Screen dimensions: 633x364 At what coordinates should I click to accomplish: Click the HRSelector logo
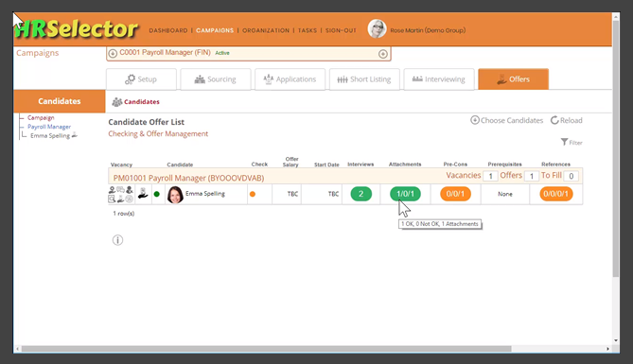pos(77,28)
